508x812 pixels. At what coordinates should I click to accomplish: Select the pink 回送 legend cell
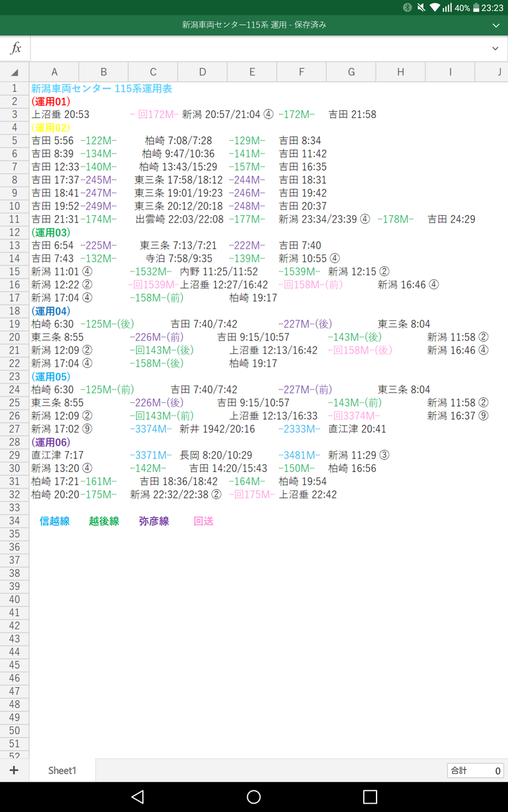click(203, 521)
